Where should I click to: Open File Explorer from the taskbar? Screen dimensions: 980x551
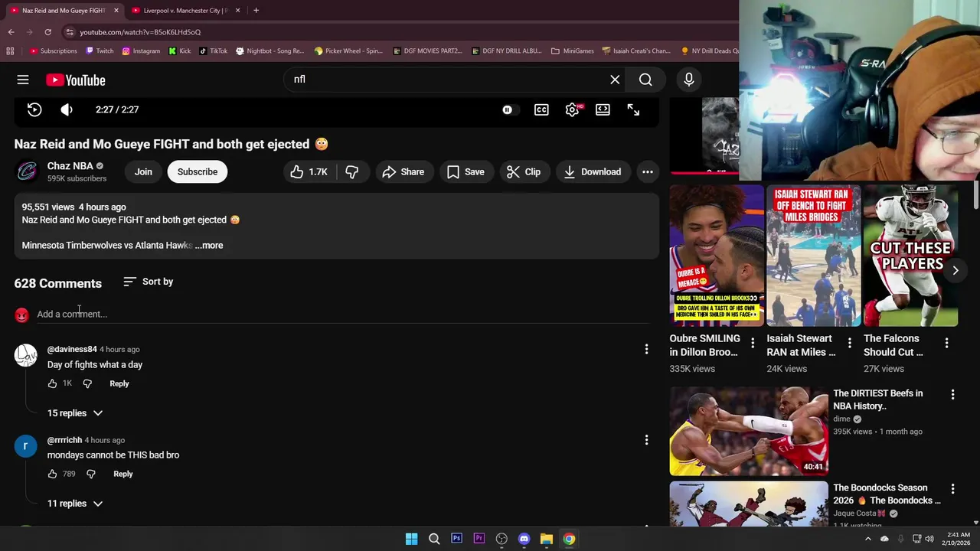click(x=547, y=539)
